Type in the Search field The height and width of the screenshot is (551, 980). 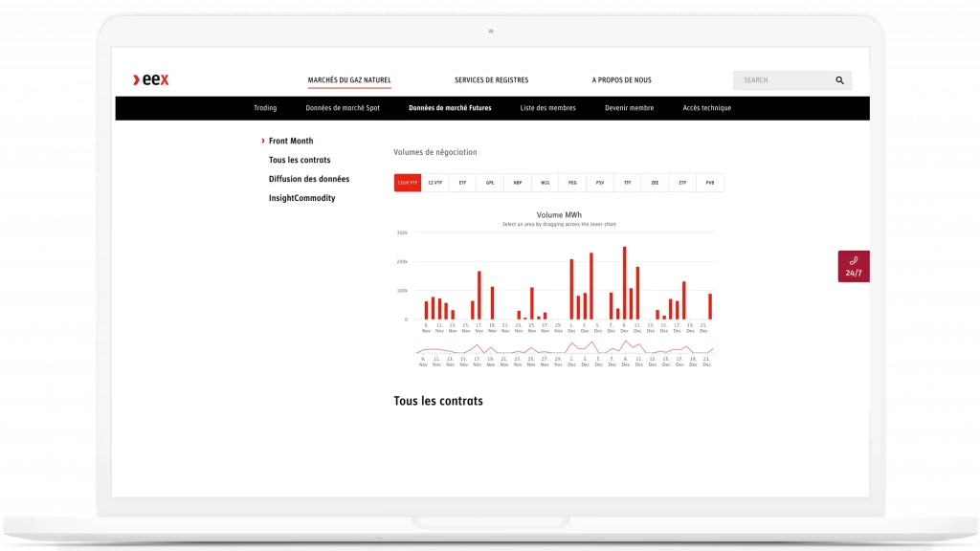point(780,80)
